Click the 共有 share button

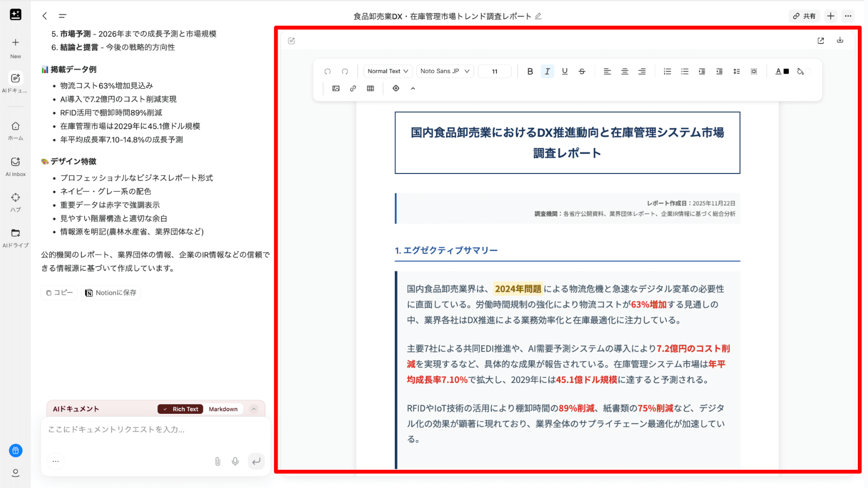click(805, 16)
